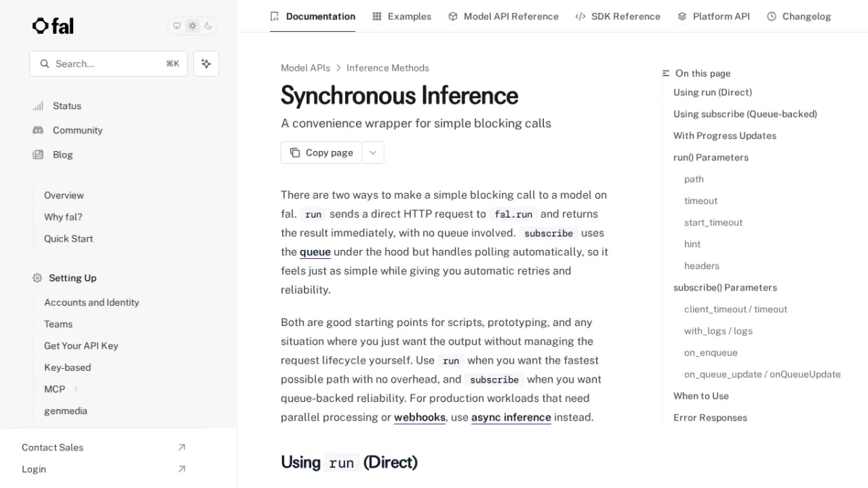868x488 pixels.
Task: Open Get Your API Key page
Action: (81, 346)
